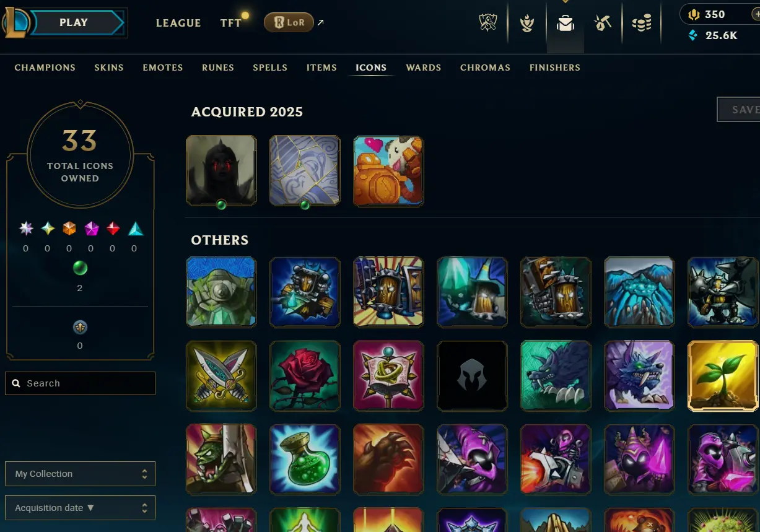
Task: Open the Store coins icon
Action: [642, 24]
